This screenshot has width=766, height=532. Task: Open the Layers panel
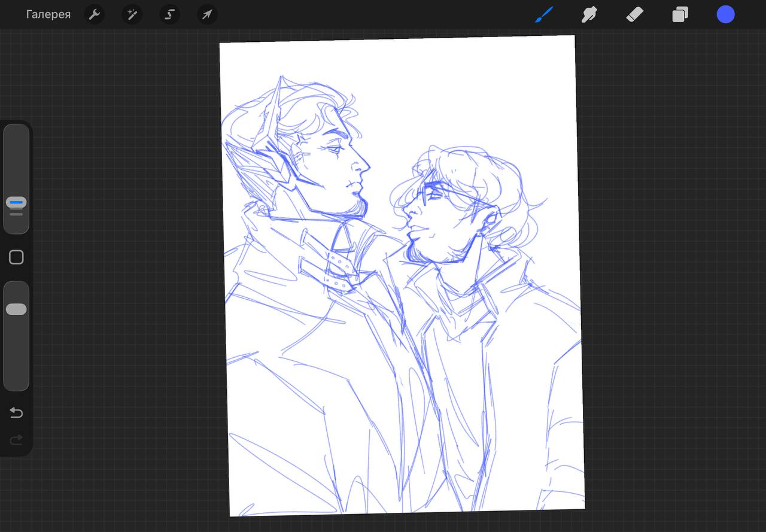coord(680,14)
